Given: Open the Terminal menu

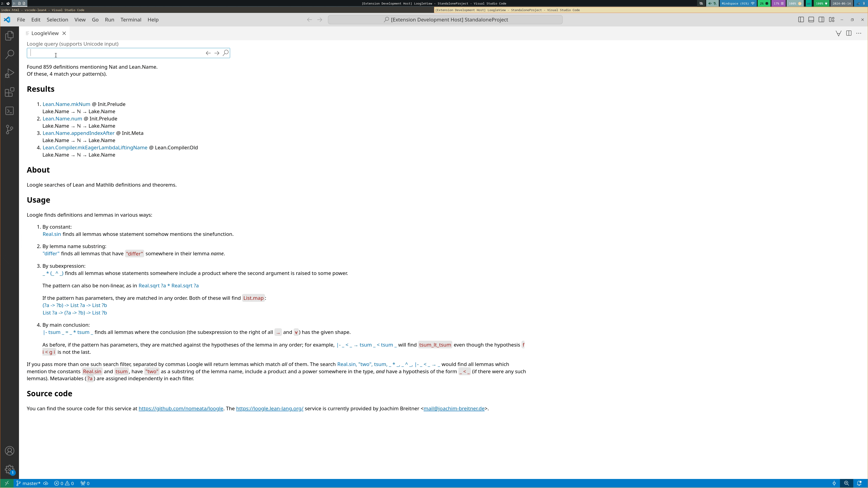Looking at the screenshot, I should point(131,19).
